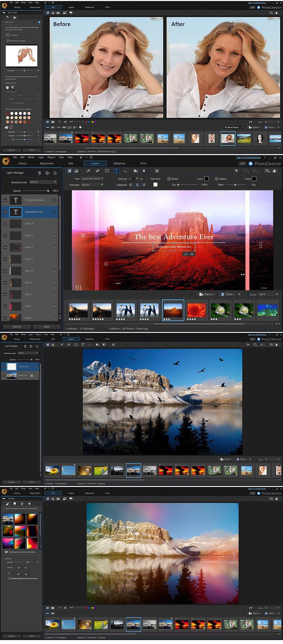Switch to Slideshow tab in the desert window
Image resolution: width=283 pixels, height=644 pixels.
coord(119,163)
